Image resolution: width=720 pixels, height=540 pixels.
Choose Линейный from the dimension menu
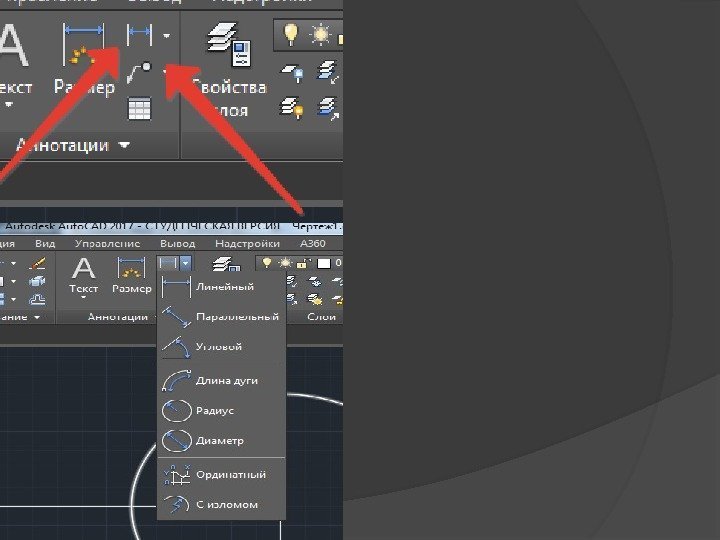click(x=221, y=287)
